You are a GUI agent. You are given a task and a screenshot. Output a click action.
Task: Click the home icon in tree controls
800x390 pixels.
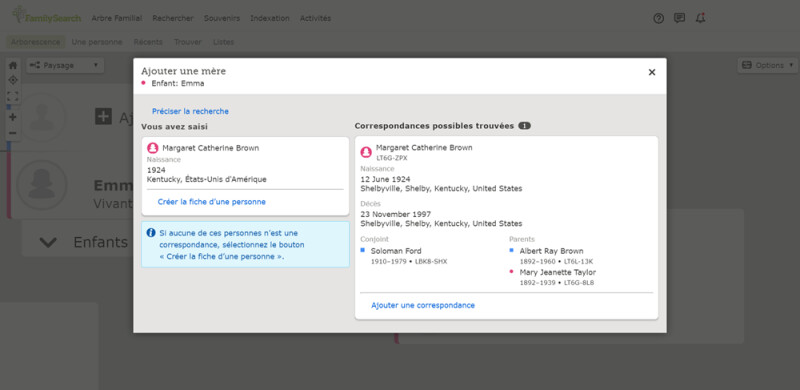coord(13,65)
